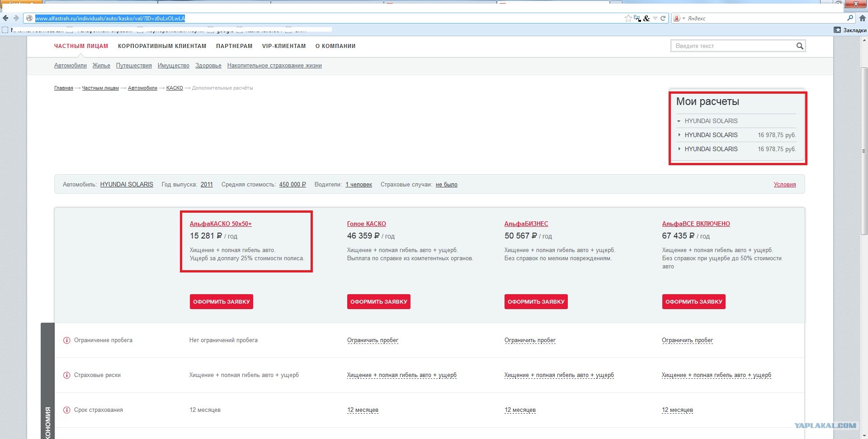Go to the Жилье subsection

click(101, 66)
